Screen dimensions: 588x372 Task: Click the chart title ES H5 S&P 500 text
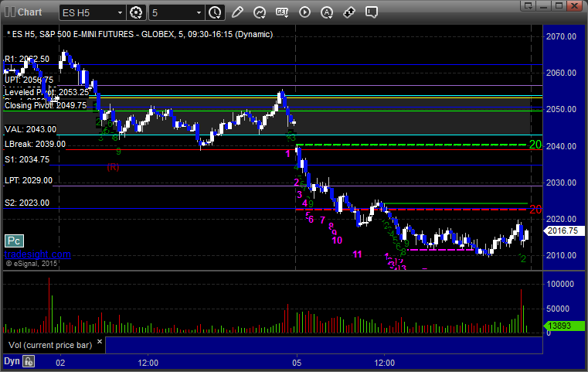click(x=140, y=34)
